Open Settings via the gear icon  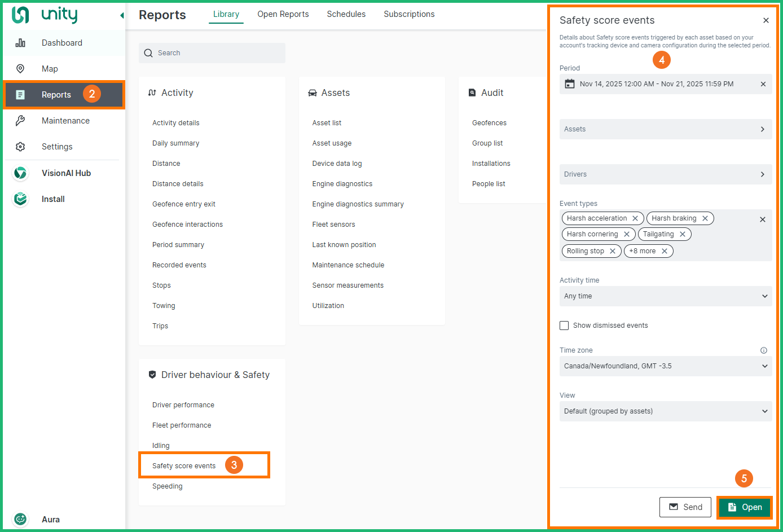(x=20, y=147)
